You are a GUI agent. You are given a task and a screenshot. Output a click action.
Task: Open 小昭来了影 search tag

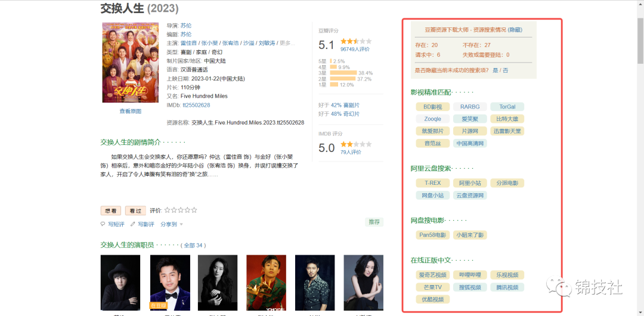tap(470, 235)
